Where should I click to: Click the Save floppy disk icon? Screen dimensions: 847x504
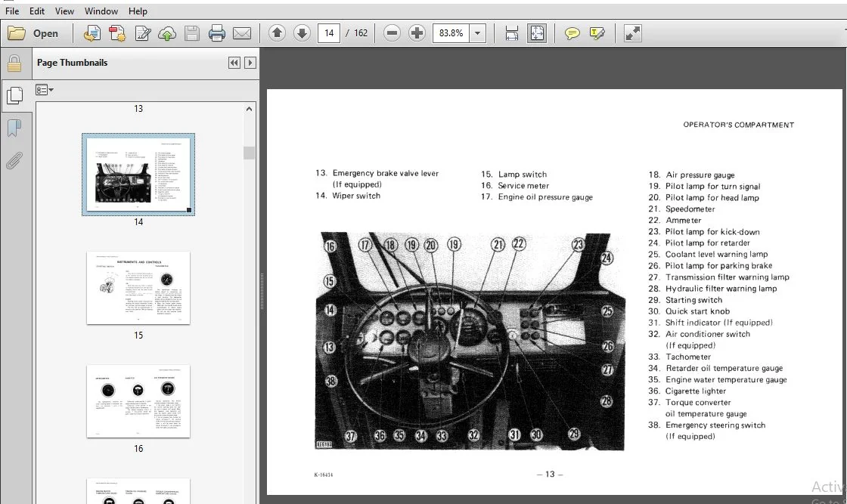coord(192,33)
